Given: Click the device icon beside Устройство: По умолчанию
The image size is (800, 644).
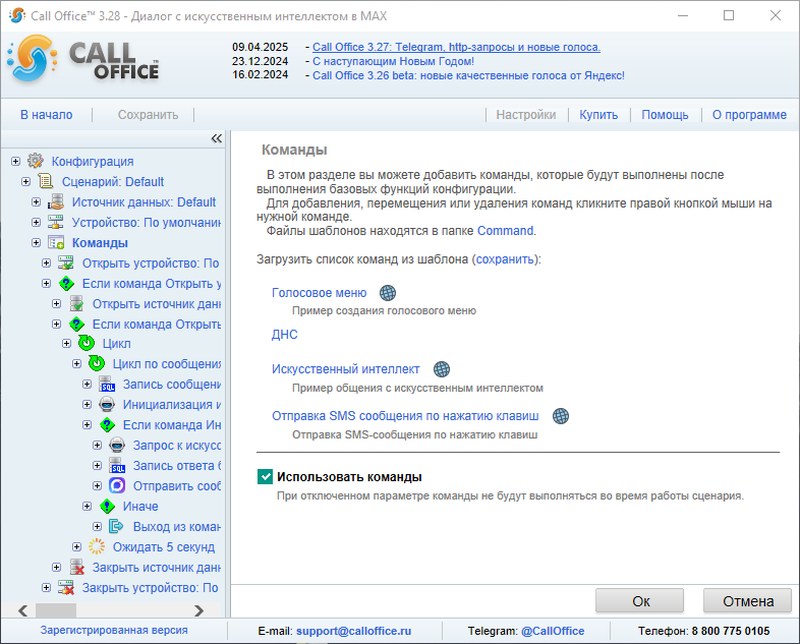Looking at the screenshot, I should coord(56,222).
